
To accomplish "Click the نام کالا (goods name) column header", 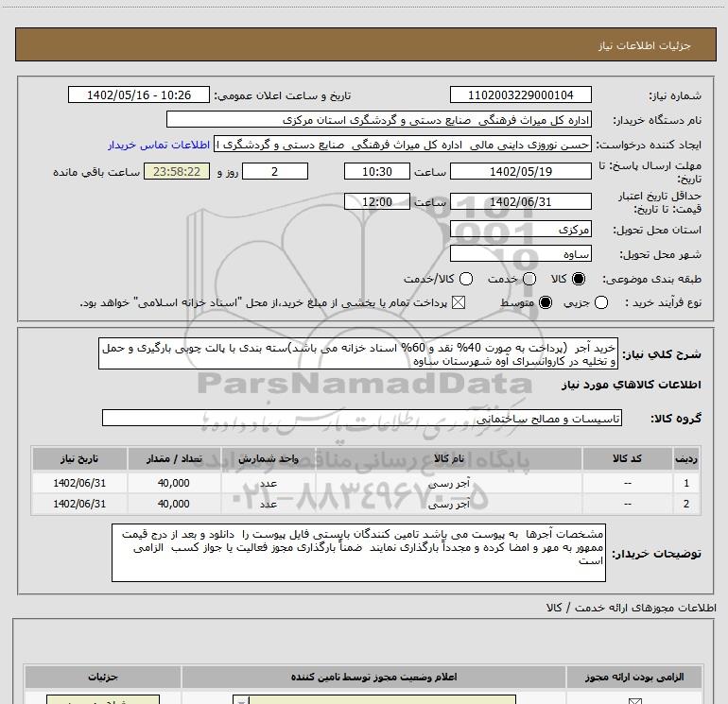I will (448, 458).
